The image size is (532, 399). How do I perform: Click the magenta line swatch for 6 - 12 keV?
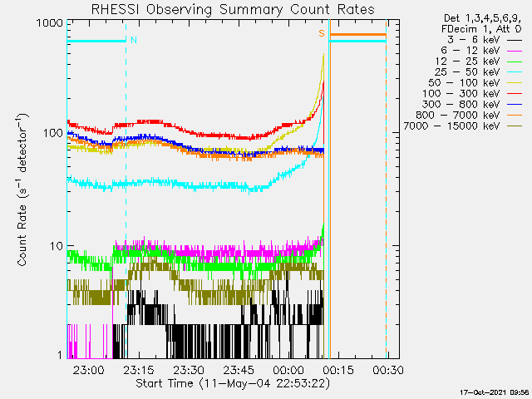(515, 51)
